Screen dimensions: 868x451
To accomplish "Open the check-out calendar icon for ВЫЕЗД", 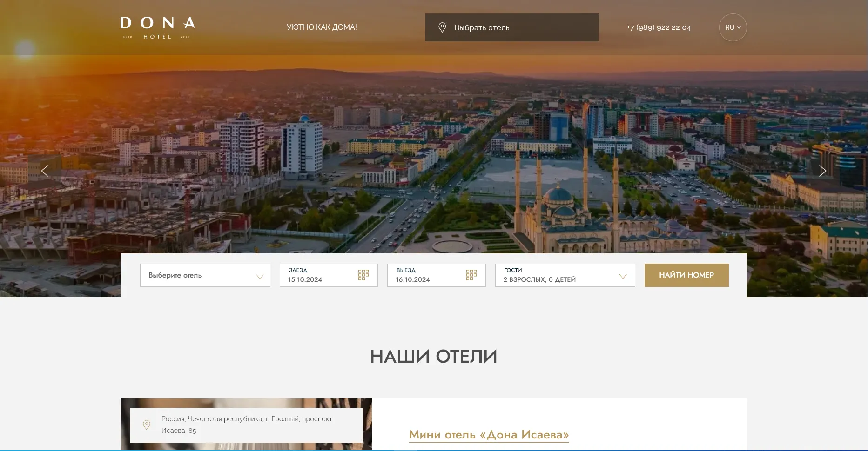I will (471, 274).
